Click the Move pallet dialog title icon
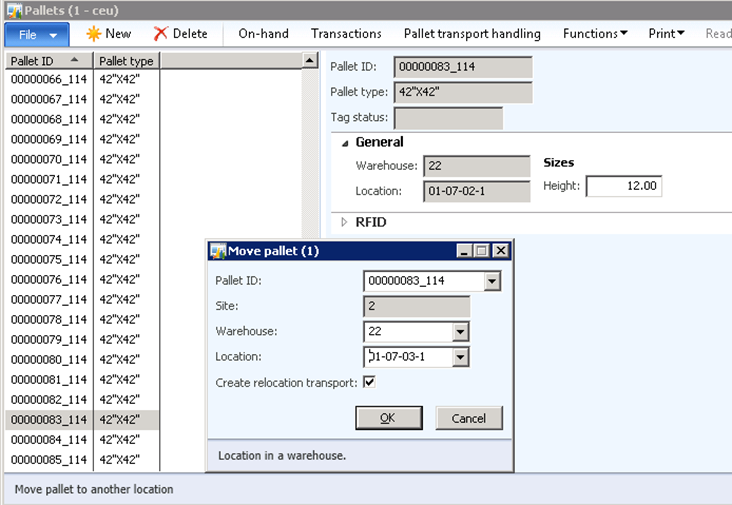The image size is (732, 505). [218, 251]
